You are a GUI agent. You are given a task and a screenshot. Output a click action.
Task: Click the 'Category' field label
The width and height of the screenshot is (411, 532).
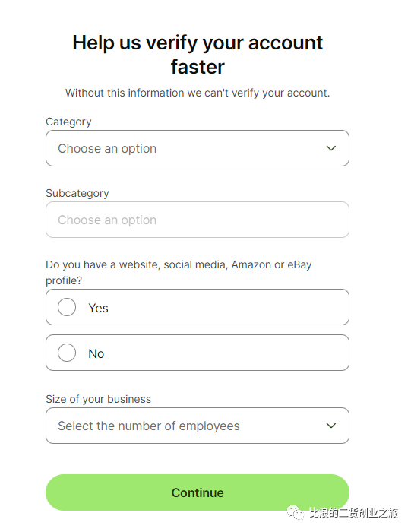pyautogui.click(x=68, y=122)
